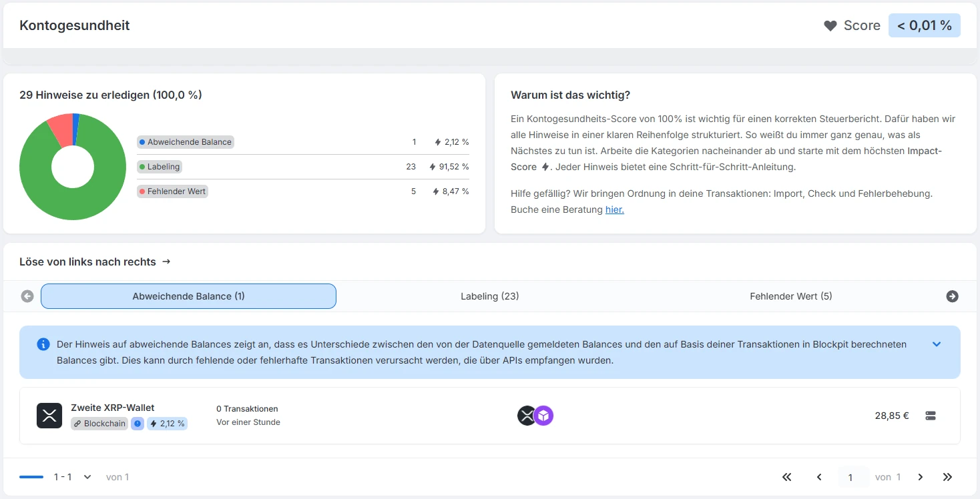Click the 28,85 € balance value

click(892, 416)
